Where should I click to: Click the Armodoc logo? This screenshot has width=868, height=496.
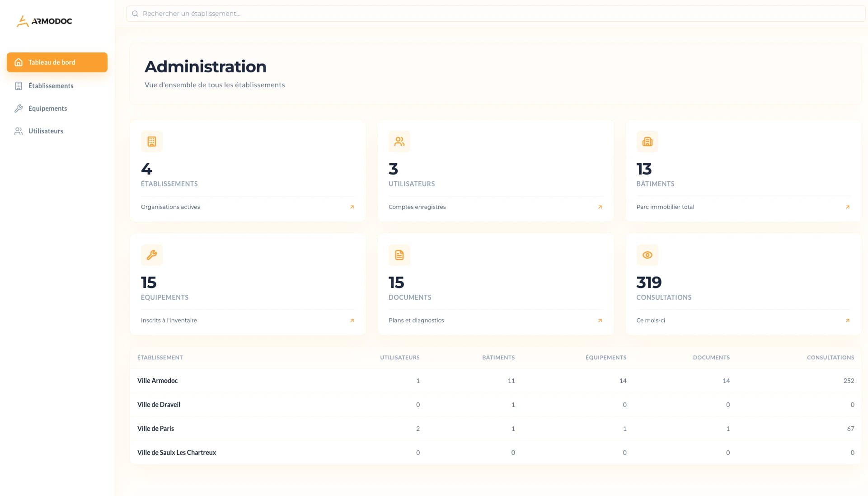[44, 21]
